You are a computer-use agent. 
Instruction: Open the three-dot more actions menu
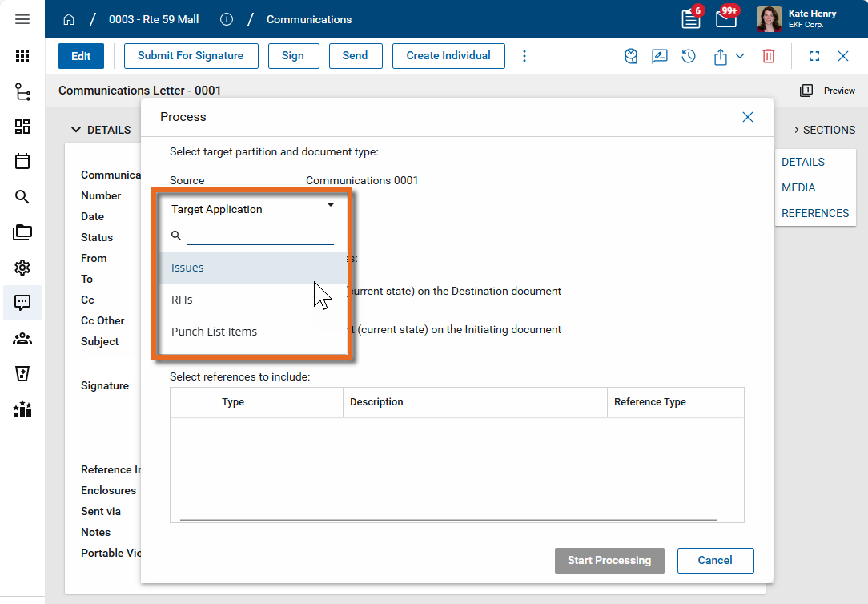click(x=524, y=56)
